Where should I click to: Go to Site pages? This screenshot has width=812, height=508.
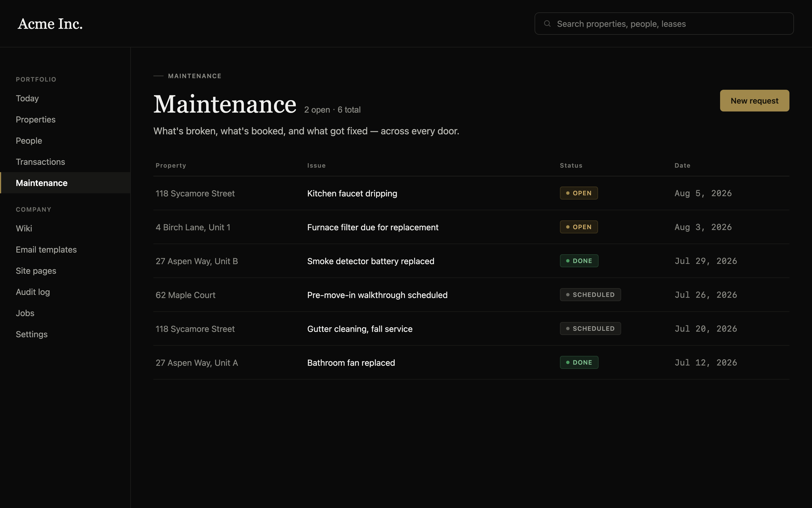click(36, 271)
